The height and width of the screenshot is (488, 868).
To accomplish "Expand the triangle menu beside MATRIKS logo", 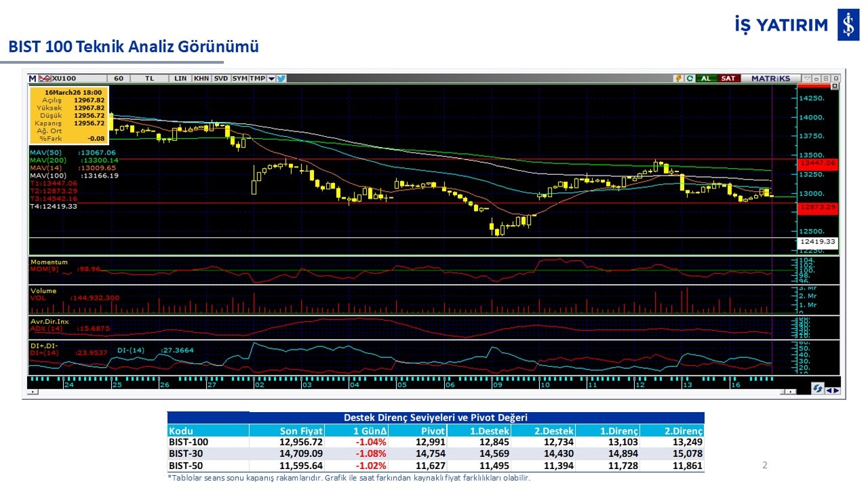I will coord(807,79).
